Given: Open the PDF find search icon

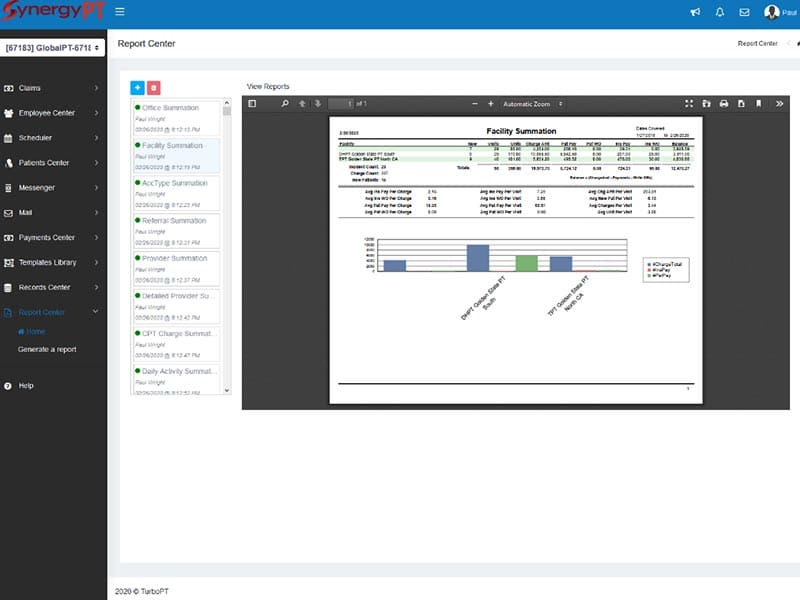Looking at the screenshot, I should coord(285,104).
